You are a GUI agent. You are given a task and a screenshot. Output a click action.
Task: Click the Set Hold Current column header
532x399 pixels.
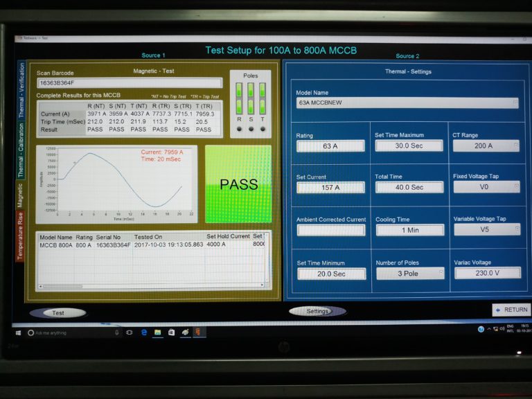click(x=228, y=236)
